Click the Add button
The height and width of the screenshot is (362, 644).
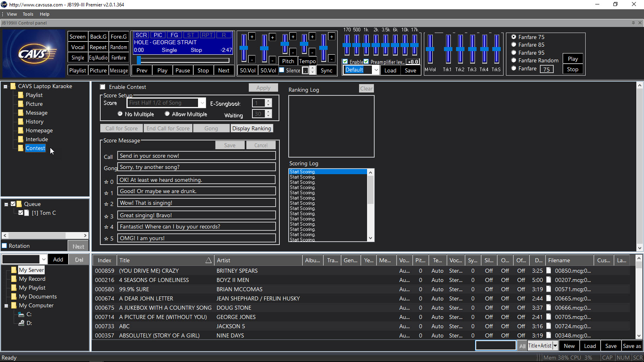point(58,259)
